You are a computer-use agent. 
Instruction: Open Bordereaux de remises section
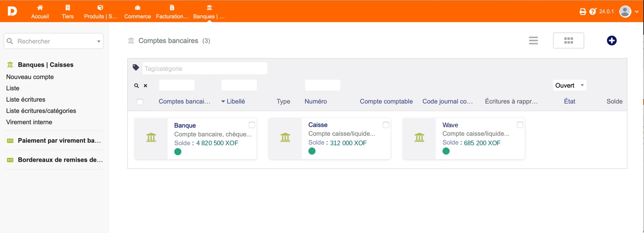coord(60,160)
